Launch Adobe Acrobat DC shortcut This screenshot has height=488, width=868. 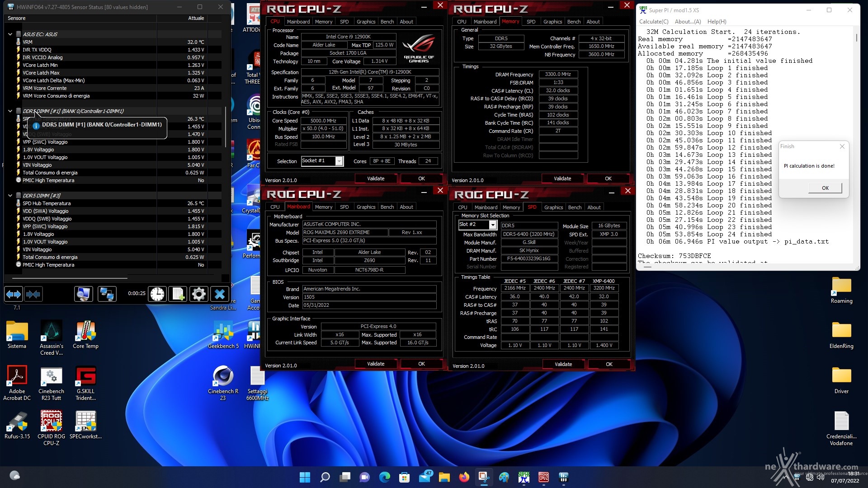pyautogui.click(x=17, y=383)
